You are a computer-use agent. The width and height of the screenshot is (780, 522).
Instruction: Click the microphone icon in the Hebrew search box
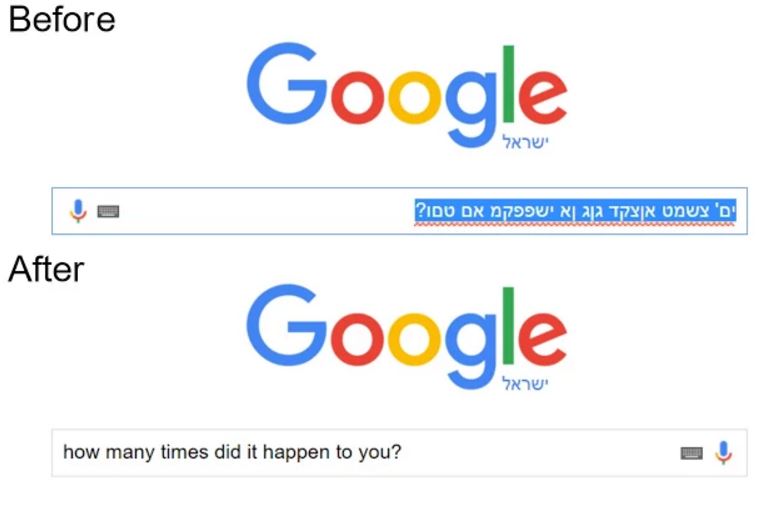click(x=78, y=211)
